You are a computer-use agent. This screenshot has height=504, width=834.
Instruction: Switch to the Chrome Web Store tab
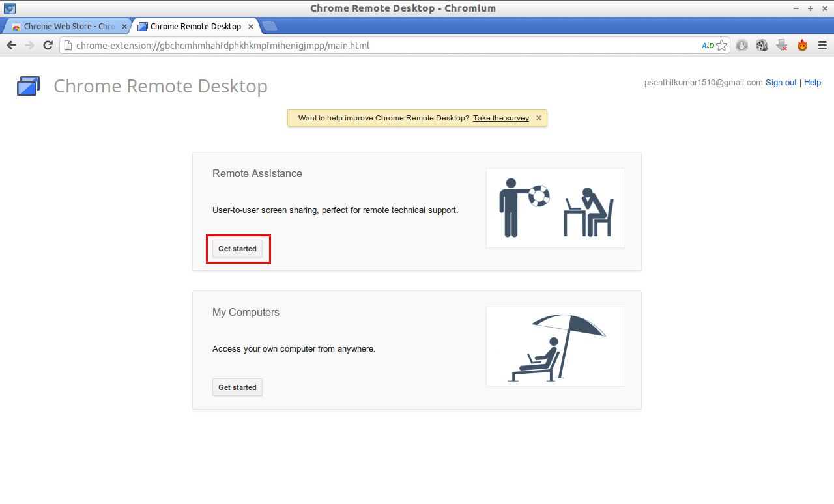click(x=68, y=27)
